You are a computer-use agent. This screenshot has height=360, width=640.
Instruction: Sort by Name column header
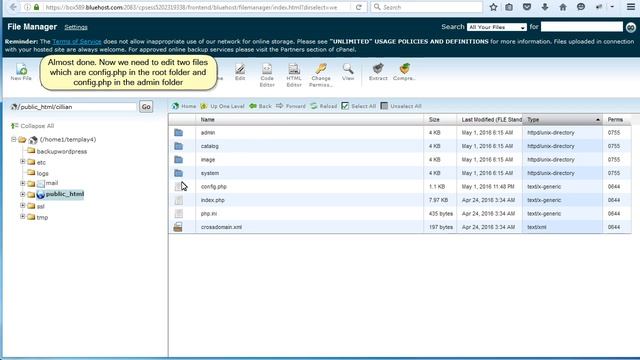click(309, 120)
